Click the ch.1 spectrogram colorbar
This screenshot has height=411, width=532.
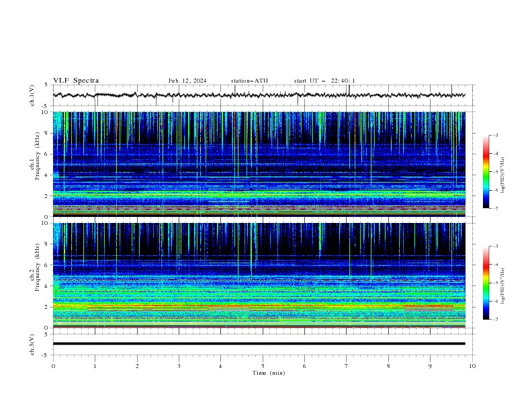pyautogui.click(x=486, y=171)
